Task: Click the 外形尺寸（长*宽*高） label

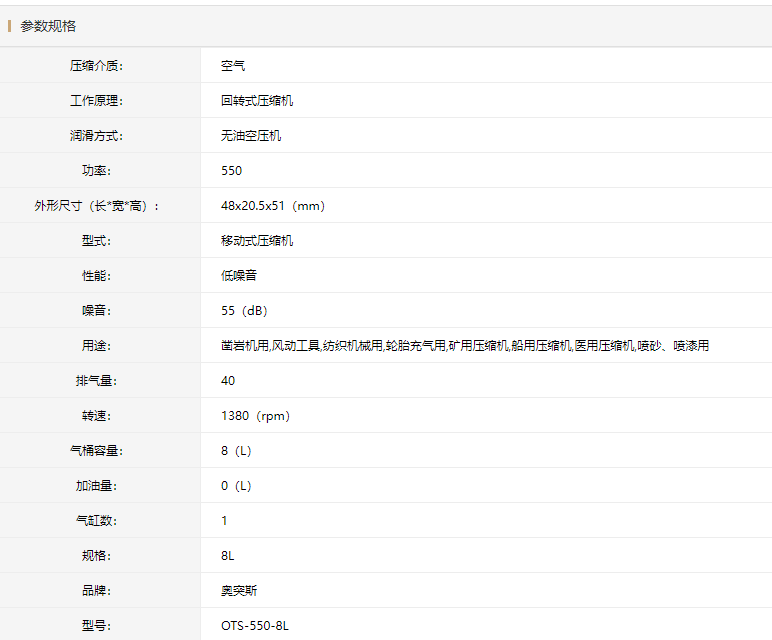Action: (x=96, y=206)
